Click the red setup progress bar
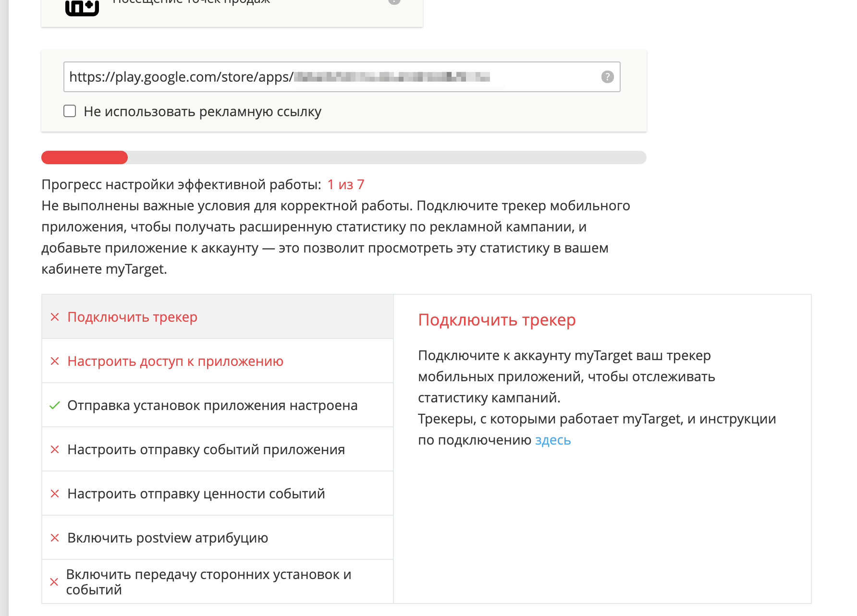857x616 pixels. pyautogui.click(x=85, y=157)
